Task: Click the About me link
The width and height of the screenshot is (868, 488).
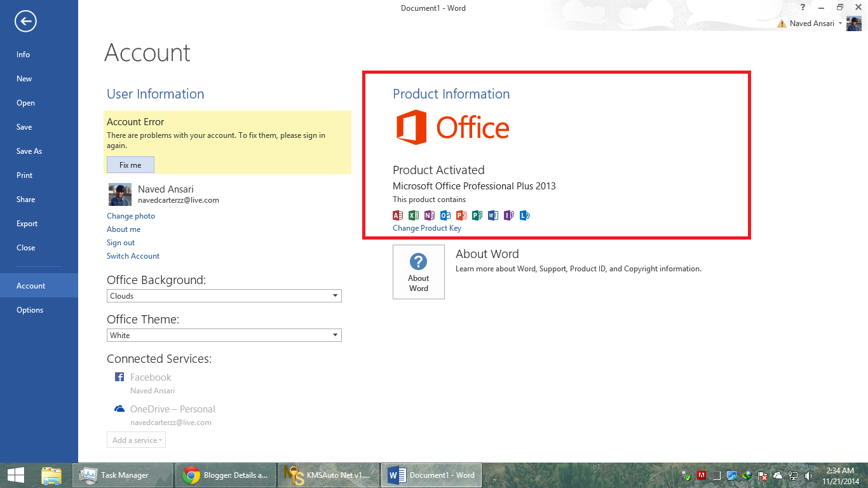Action: click(x=124, y=229)
